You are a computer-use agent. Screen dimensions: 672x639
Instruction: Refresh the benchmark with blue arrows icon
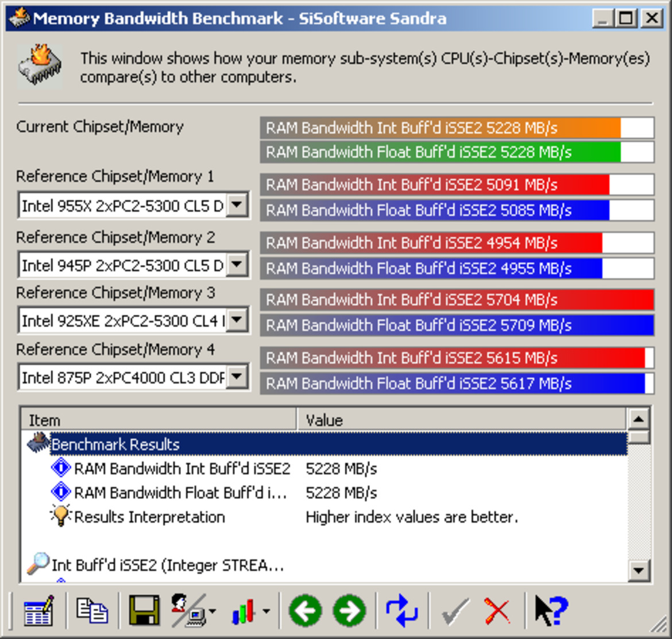(401, 610)
